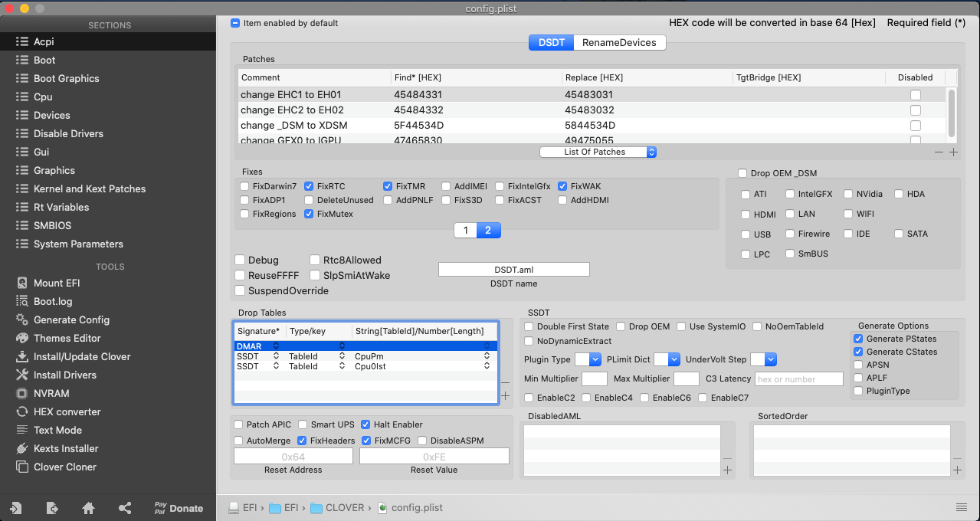Image resolution: width=980 pixels, height=521 pixels.
Task: Open CpuPm row Type/key dropdown
Action: coord(341,356)
